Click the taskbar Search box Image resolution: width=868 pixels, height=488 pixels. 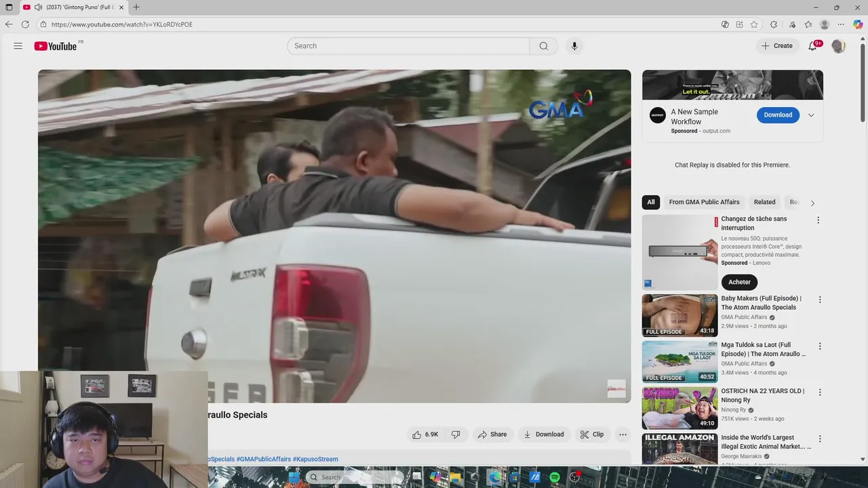(355, 477)
